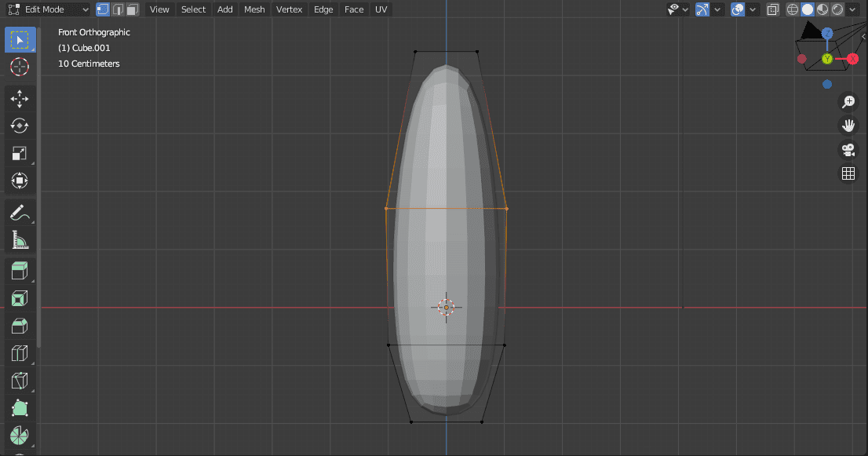The height and width of the screenshot is (456, 868).
Task: Select the Move tool
Action: pyautogui.click(x=20, y=98)
